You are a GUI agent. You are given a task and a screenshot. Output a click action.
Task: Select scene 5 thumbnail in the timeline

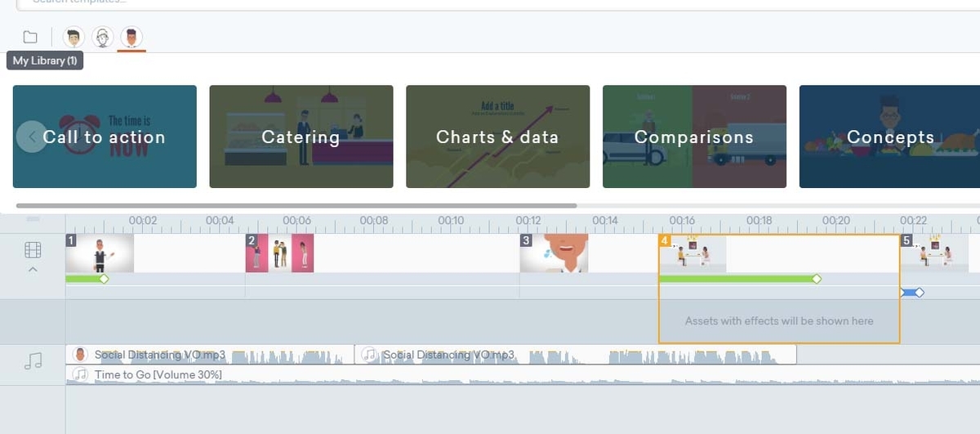pos(934,253)
